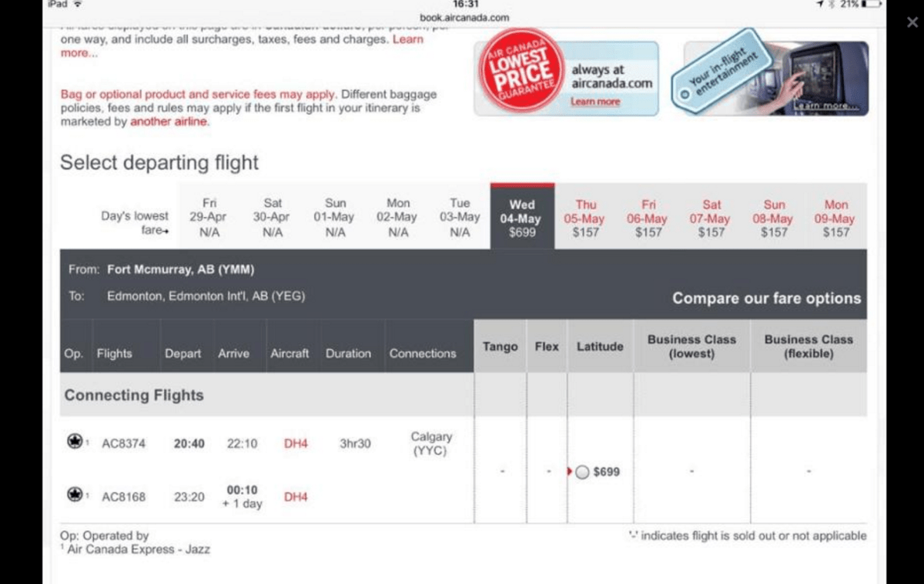Click the Edmonton Int'l, AB (YEG) destination
The image size is (924, 584).
tap(206, 296)
